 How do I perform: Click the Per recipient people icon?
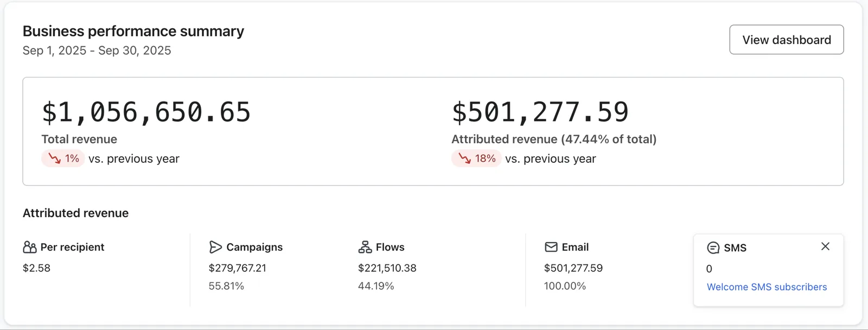click(30, 247)
